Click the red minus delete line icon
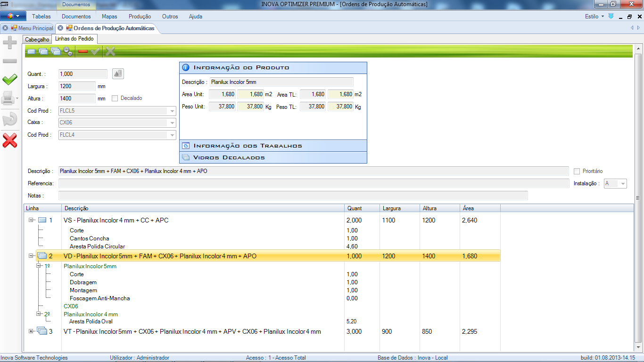The image size is (644, 362). pyautogui.click(x=83, y=51)
